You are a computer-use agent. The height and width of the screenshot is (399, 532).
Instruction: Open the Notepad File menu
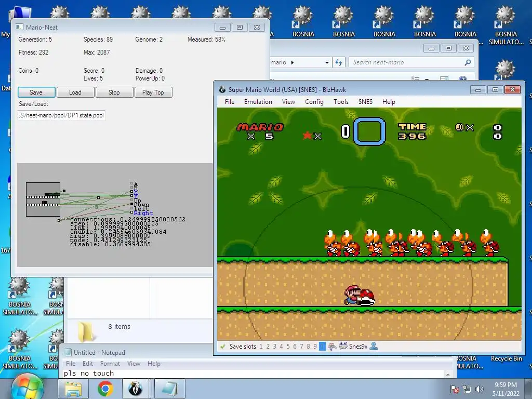click(x=71, y=364)
